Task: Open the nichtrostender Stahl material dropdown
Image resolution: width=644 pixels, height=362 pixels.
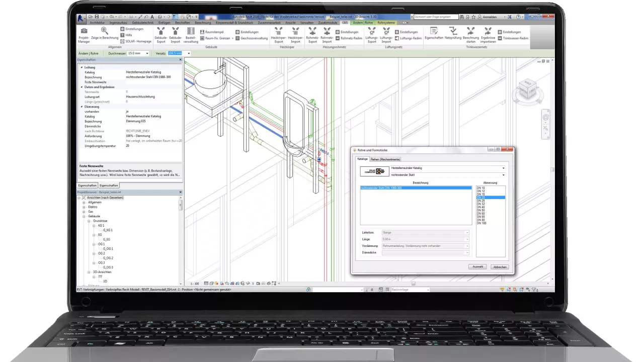Action: [503, 175]
